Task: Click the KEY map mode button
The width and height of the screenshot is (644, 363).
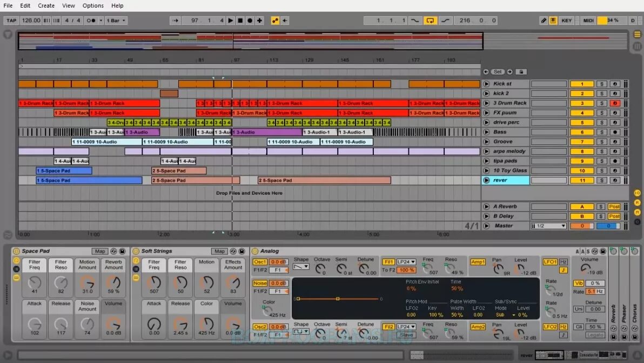Action: (x=567, y=20)
